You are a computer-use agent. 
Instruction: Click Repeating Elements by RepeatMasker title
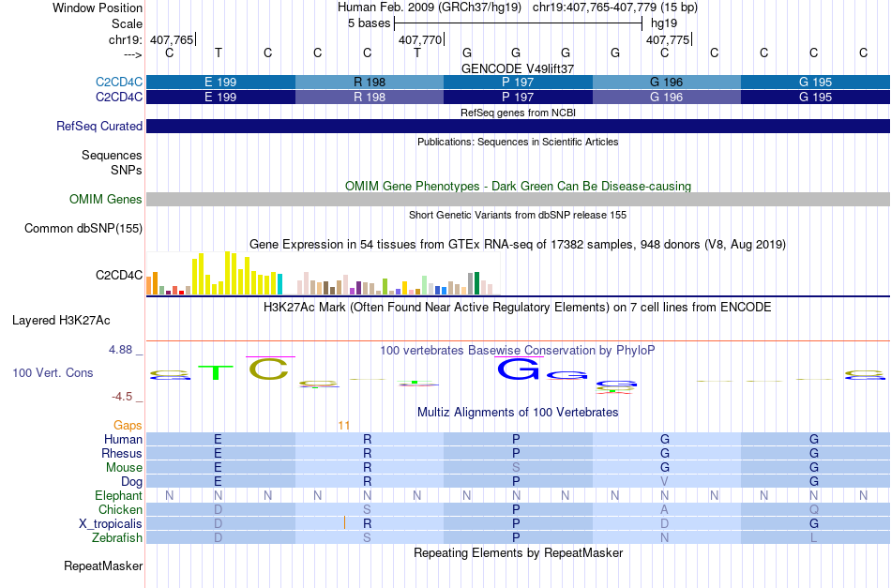pos(518,552)
